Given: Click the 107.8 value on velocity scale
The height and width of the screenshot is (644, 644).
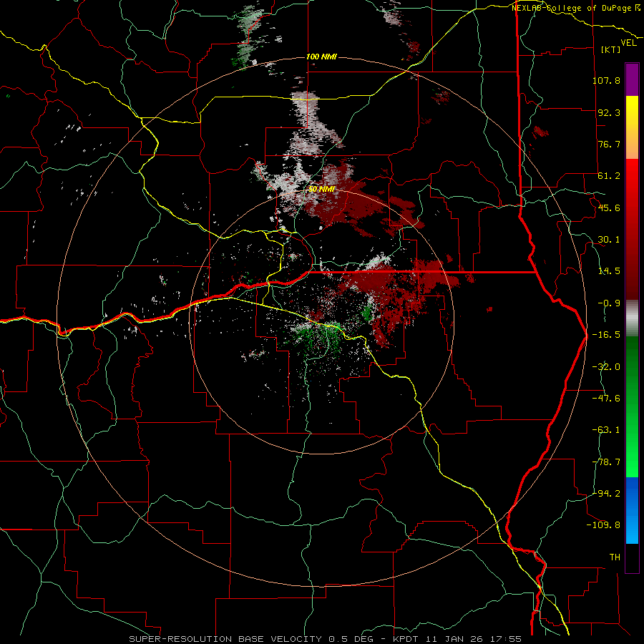Looking at the screenshot, I should pos(606,80).
